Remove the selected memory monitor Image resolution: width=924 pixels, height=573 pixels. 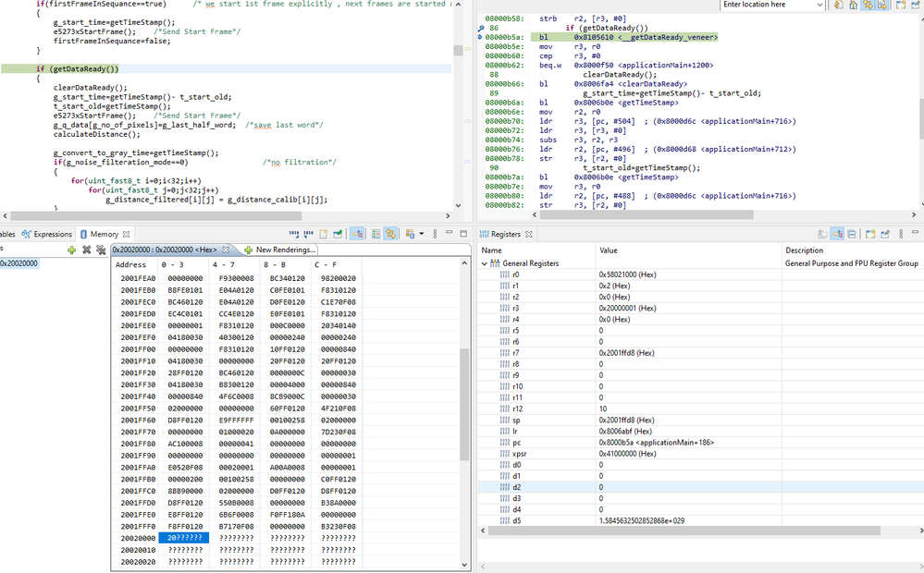[x=87, y=250]
